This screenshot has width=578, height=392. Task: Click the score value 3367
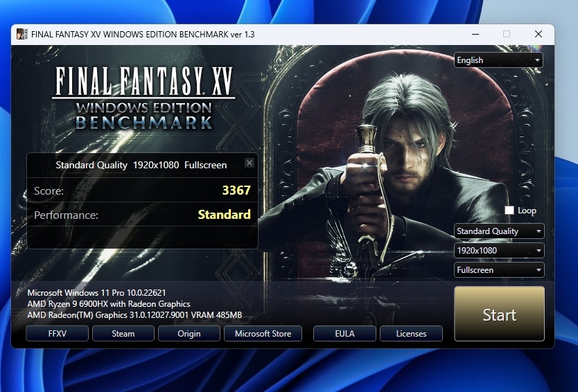[236, 190]
